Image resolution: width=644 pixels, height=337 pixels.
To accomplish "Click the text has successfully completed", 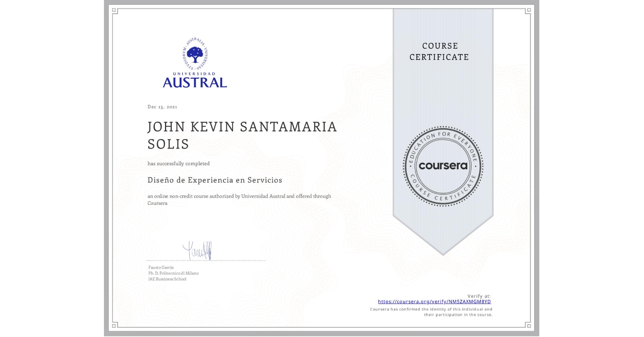I will (178, 163).
